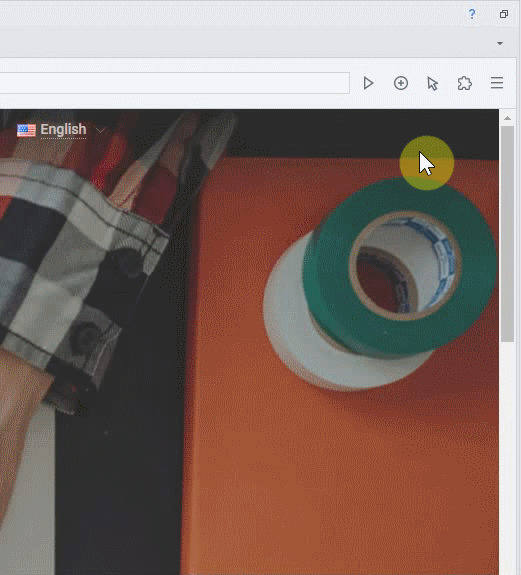
Task: Click the scrollbar track below the thumb
Action: [507, 458]
